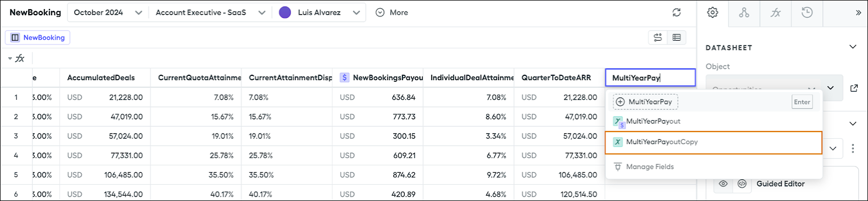868x201 pixels.
Task: Select MultiYearPayoutCopy from suggestions
Action: click(x=713, y=142)
